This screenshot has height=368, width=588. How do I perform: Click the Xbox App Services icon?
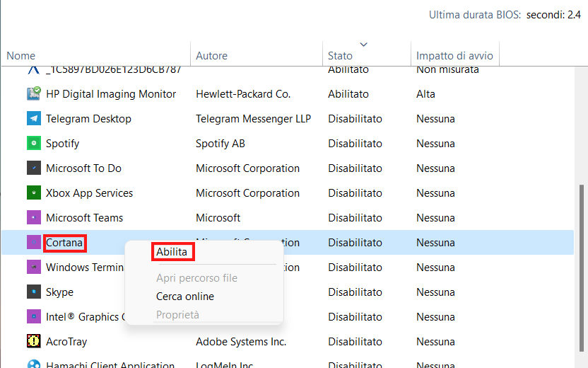33,192
